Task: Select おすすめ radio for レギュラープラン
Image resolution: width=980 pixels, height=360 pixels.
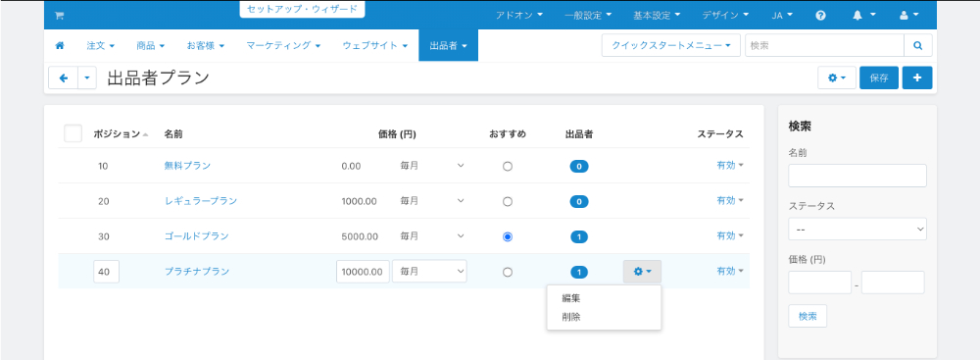Action: point(508,202)
